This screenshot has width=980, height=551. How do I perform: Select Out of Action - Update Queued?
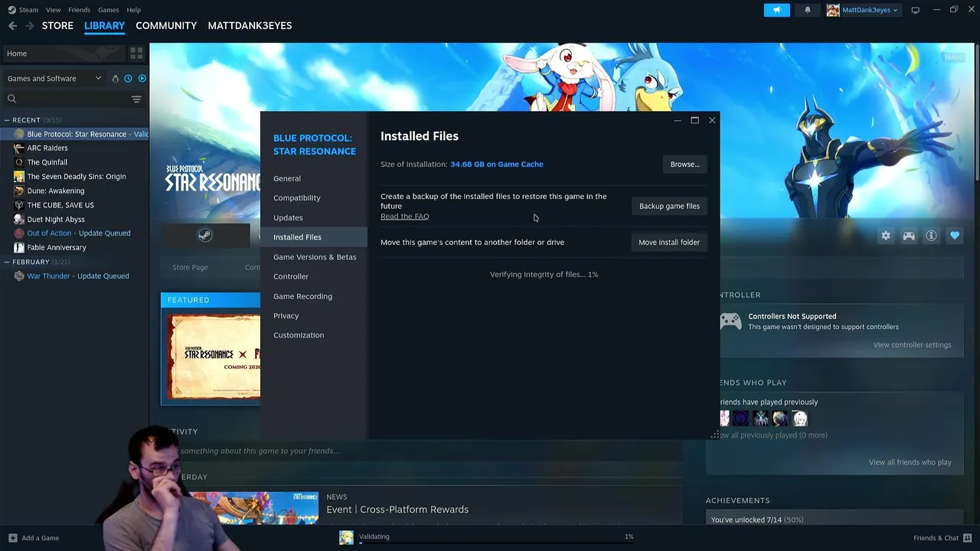79,233
